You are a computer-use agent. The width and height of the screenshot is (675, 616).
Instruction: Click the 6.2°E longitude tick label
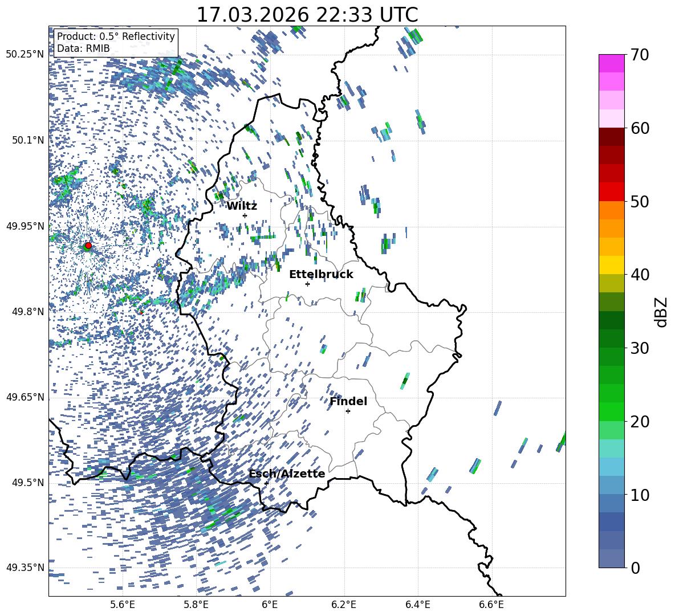(344, 605)
